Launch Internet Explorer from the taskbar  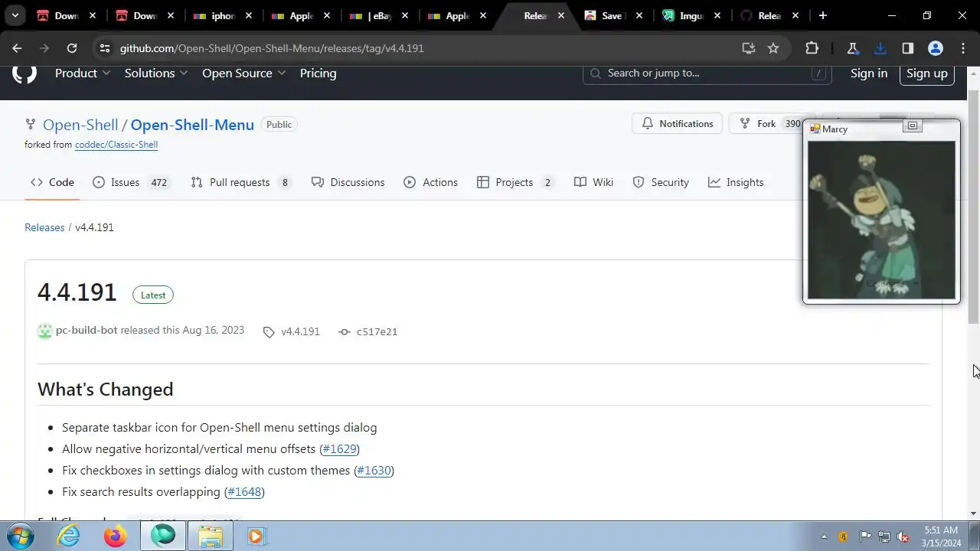[x=69, y=536]
